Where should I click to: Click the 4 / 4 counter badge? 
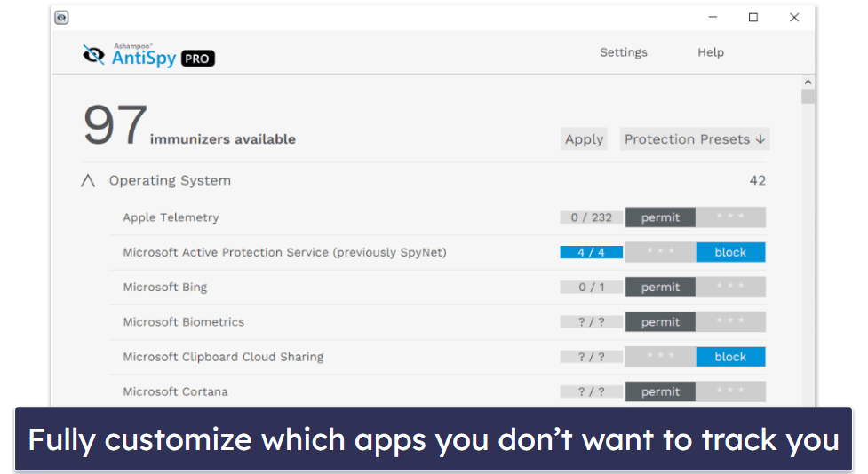pyautogui.click(x=591, y=252)
